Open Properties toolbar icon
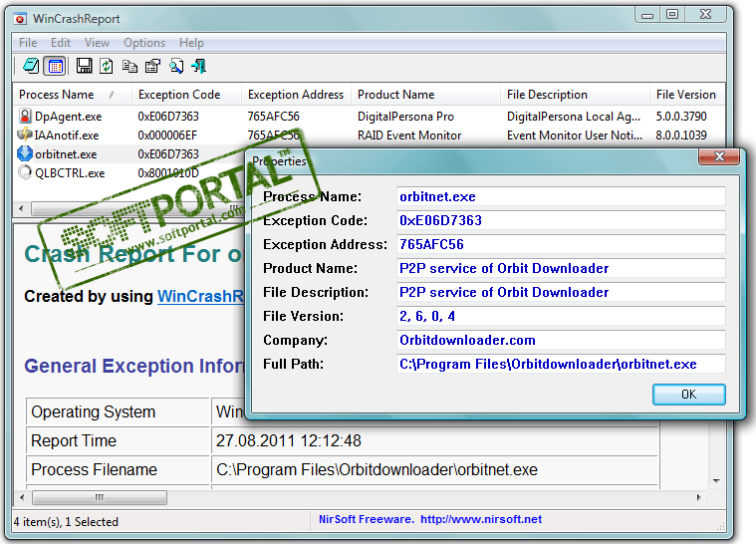Viewport: 756px width, 544px height. point(152,66)
